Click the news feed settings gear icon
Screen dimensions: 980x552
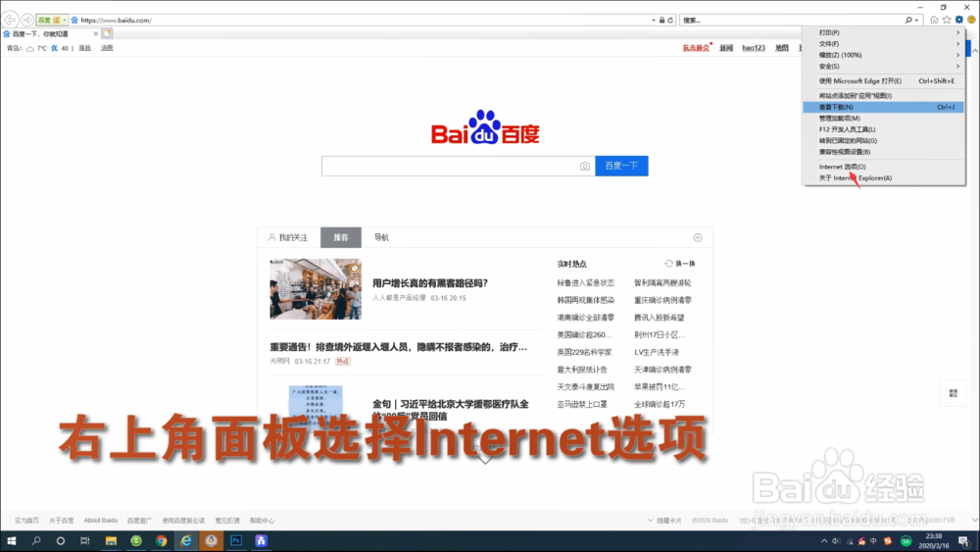[x=698, y=237]
